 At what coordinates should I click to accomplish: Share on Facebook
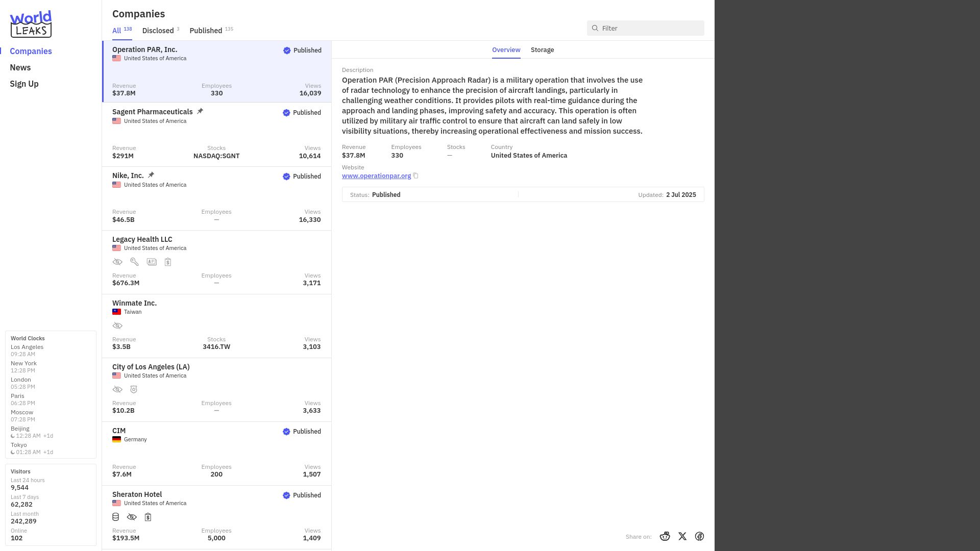pos(700,536)
